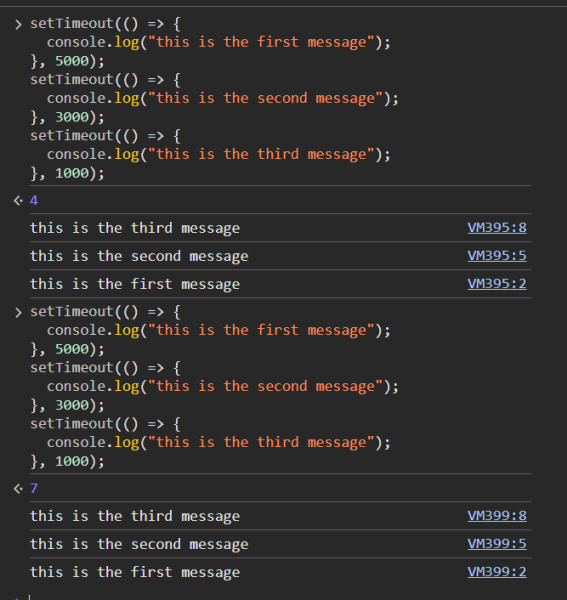Click the return value 7
This screenshot has height=600, width=567.
point(34,488)
